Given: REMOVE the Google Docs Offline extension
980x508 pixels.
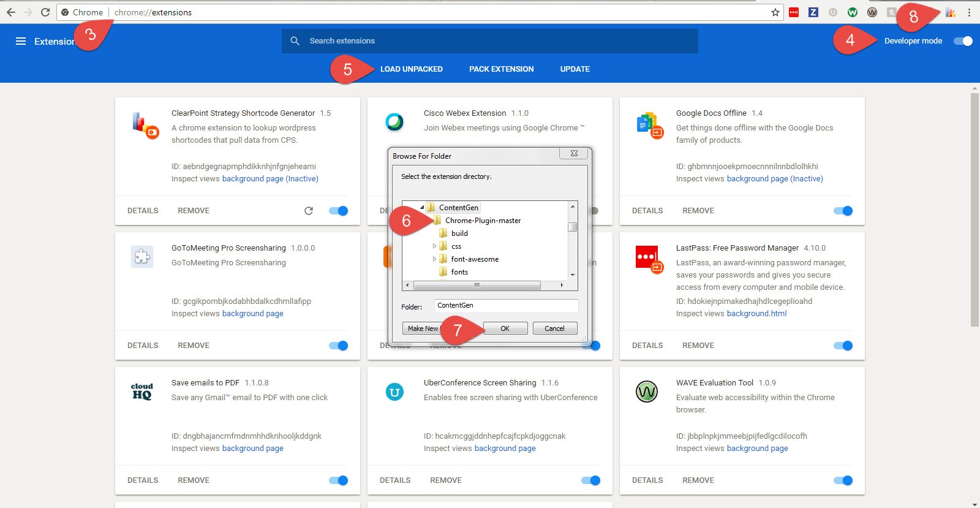Looking at the screenshot, I should (698, 211).
